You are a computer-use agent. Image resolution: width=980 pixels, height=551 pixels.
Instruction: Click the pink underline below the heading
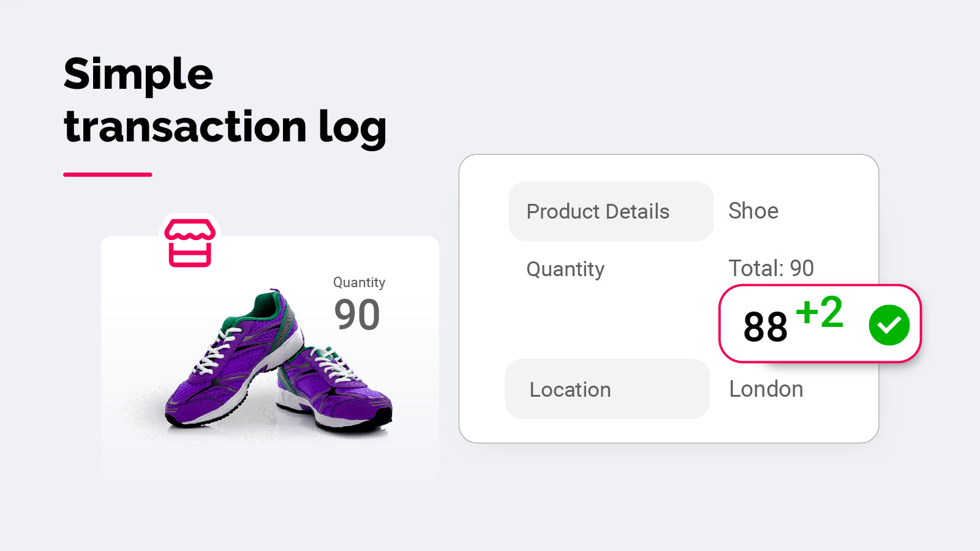(x=108, y=174)
